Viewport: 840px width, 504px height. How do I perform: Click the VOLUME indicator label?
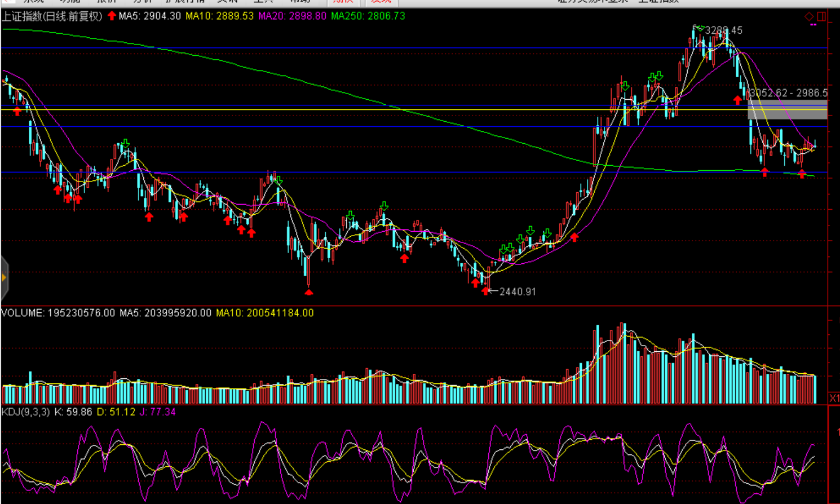23,313
